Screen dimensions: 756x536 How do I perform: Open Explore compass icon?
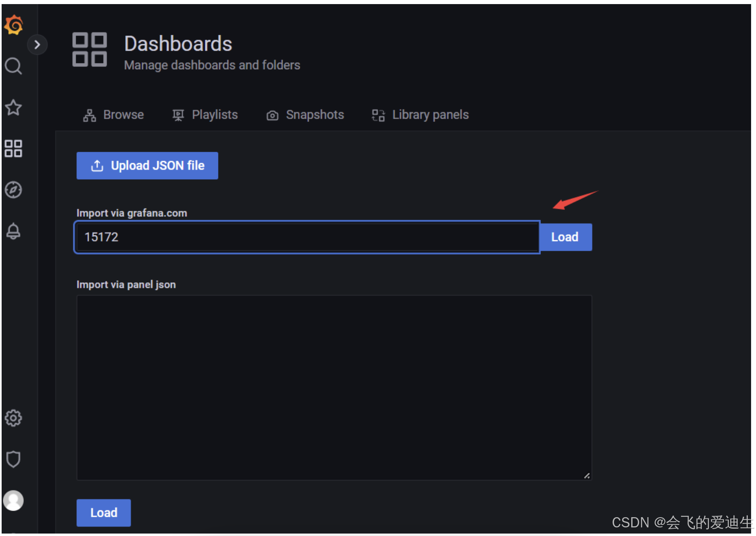(13, 190)
